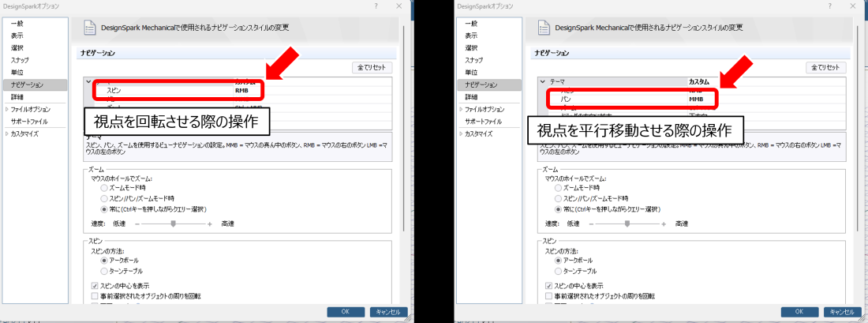Select スピン/パン/ズームモード時 radio in left dialog

click(x=105, y=199)
